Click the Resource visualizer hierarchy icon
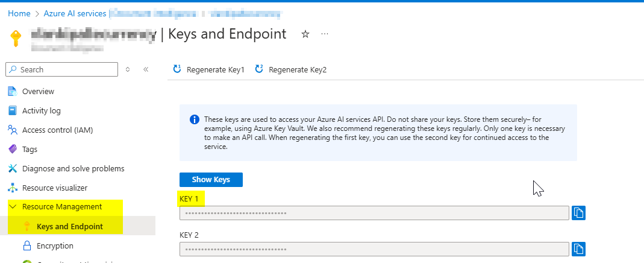Screen dimensions: 644x263 (x=13, y=188)
